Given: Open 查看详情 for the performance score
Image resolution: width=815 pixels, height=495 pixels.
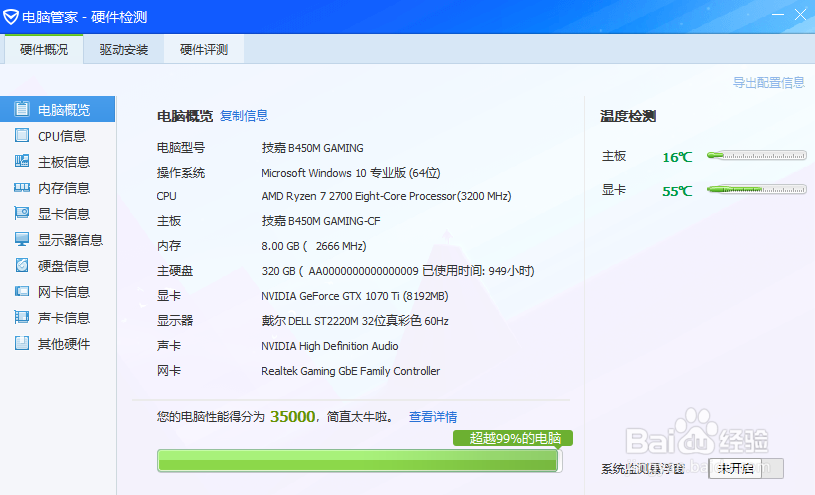Looking at the screenshot, I should coord(433,416).
